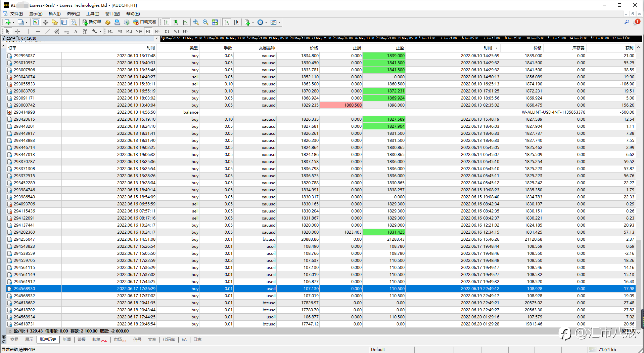644x353 pixels.
Task: Open the notification bubble with red badge
Action: coord(636,22)
